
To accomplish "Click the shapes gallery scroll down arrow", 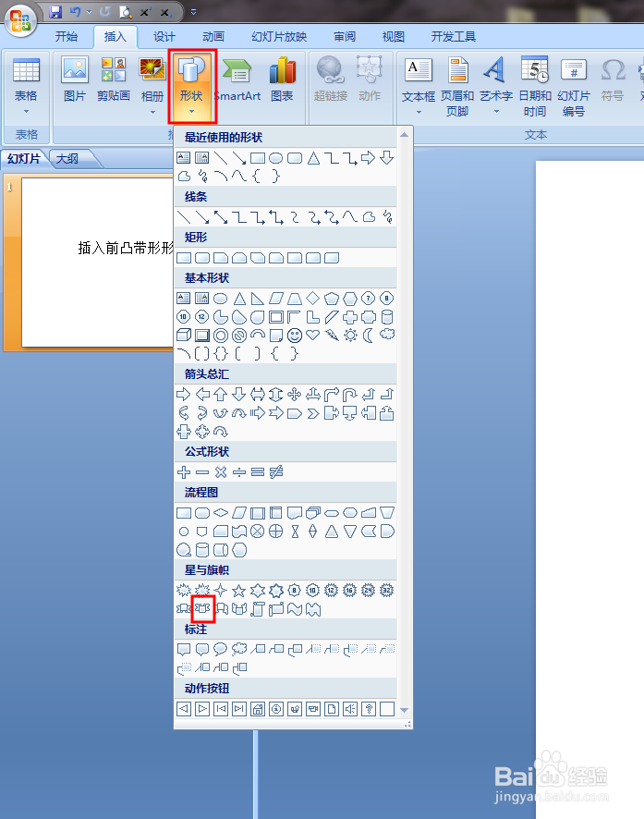I will pos(405,709).
